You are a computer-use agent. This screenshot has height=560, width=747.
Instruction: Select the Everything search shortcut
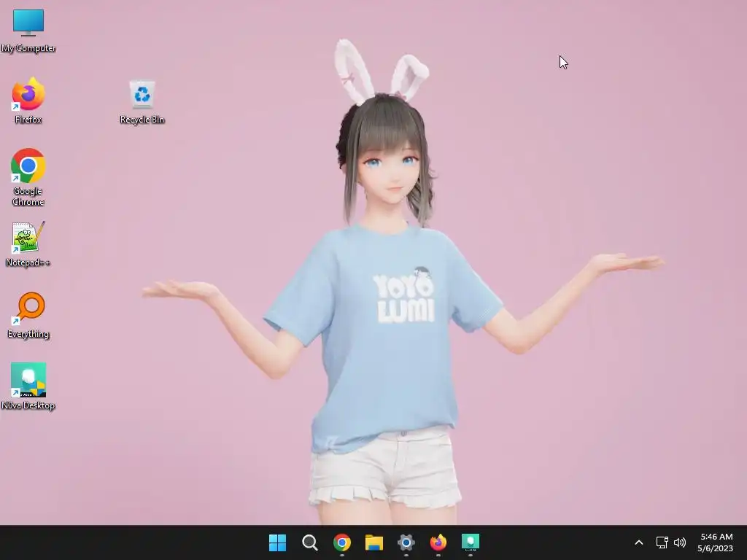[x=28, y=315]
